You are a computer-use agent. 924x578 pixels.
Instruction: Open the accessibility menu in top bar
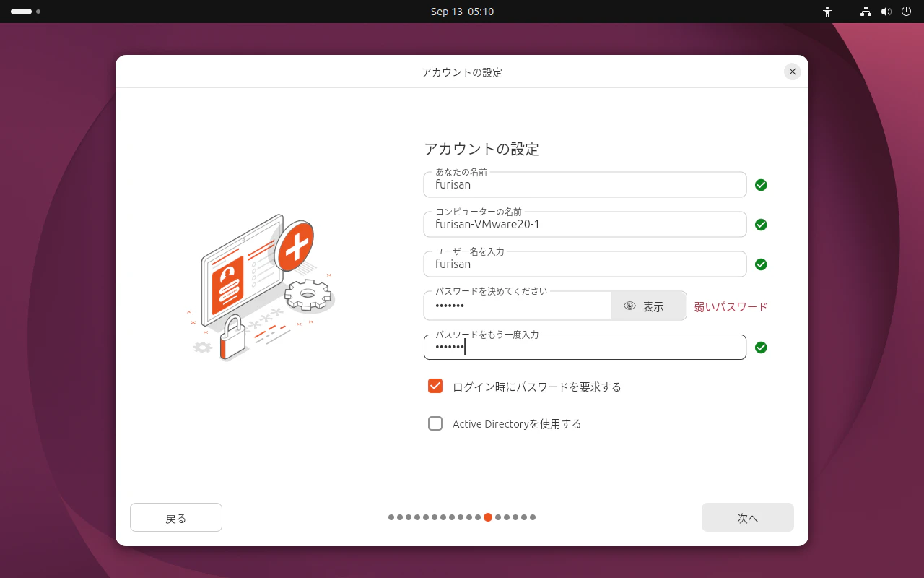click(x=827, y=12)
